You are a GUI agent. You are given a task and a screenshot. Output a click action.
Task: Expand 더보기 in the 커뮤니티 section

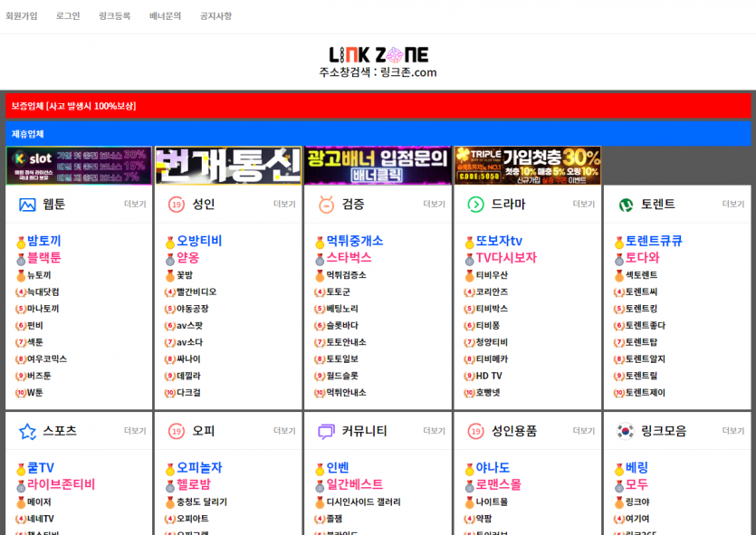434,431
